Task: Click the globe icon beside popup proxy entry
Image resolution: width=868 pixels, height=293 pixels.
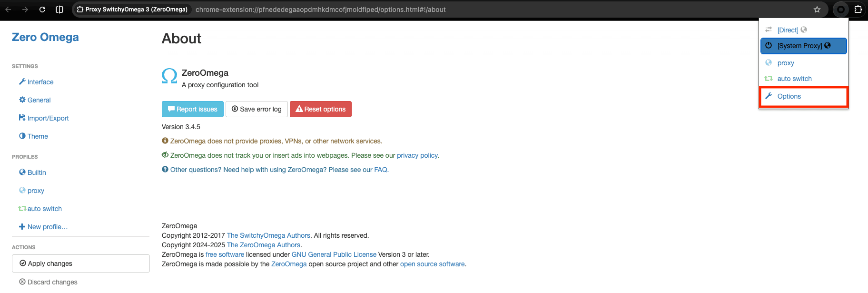Action: (x=769, y=62)
